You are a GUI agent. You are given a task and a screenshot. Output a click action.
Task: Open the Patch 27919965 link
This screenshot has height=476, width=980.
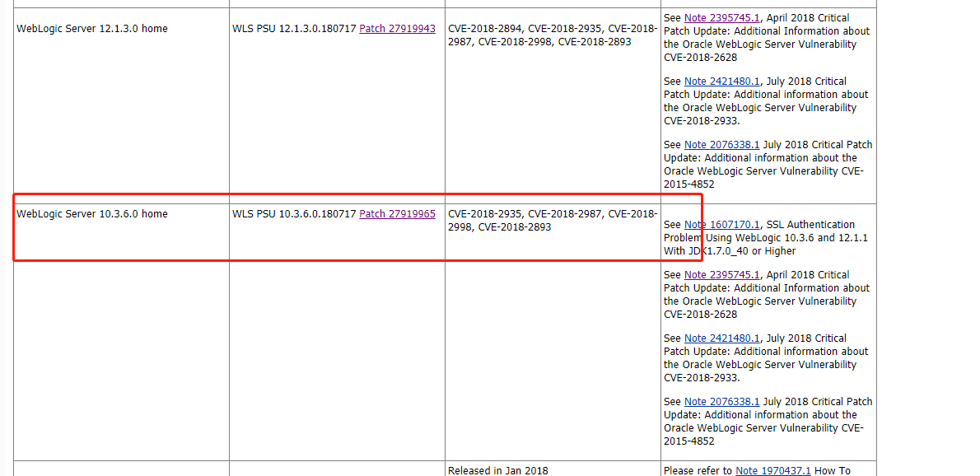pos(398,213)
